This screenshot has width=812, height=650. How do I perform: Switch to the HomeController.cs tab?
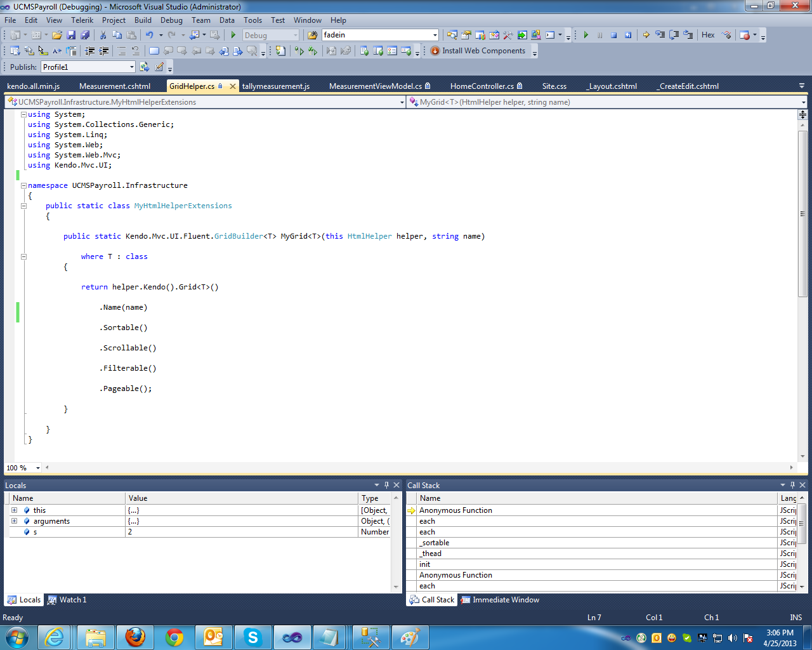481,86
